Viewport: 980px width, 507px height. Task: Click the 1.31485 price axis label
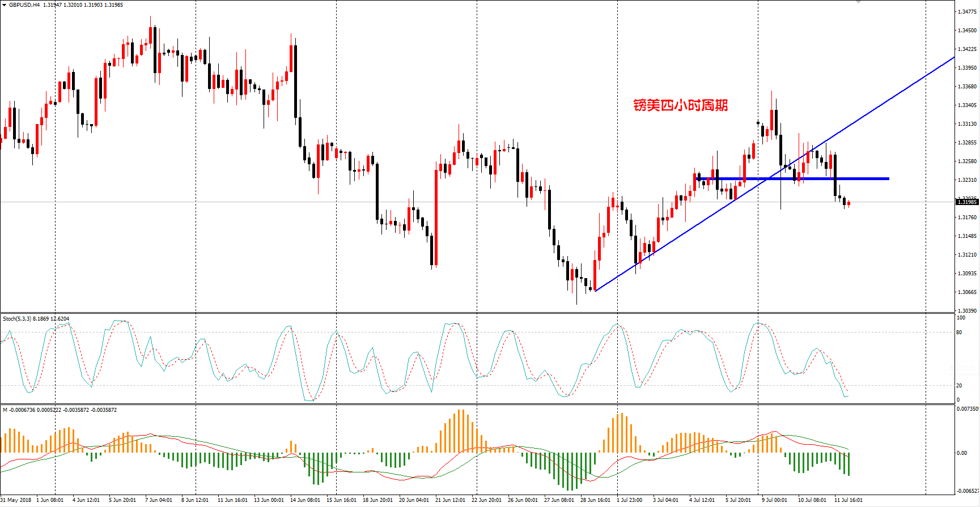tap(967, 236)
